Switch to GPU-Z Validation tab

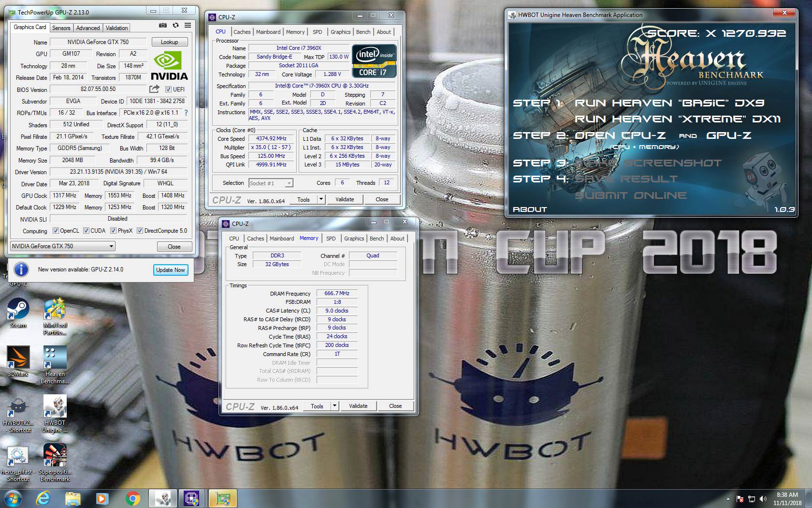click(117, 28)
